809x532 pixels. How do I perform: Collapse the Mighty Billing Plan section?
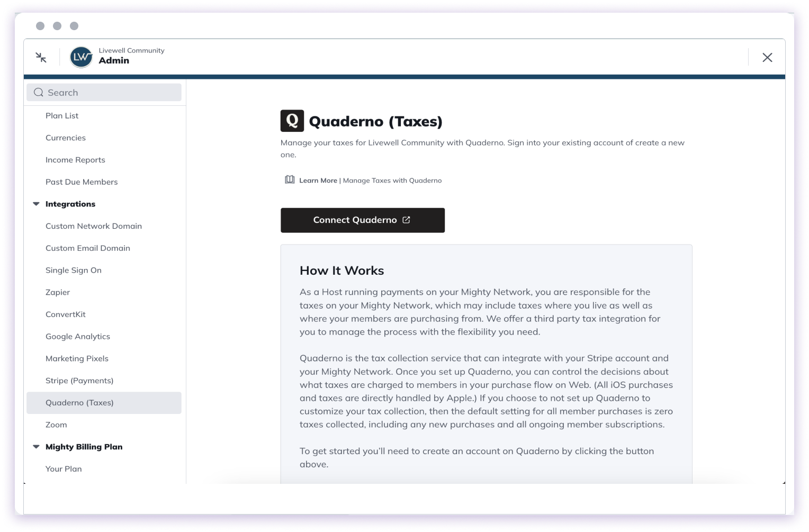[x=35, y=446]
